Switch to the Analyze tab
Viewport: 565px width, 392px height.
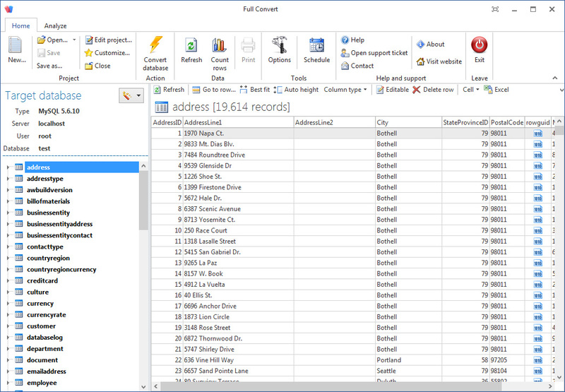55,25
